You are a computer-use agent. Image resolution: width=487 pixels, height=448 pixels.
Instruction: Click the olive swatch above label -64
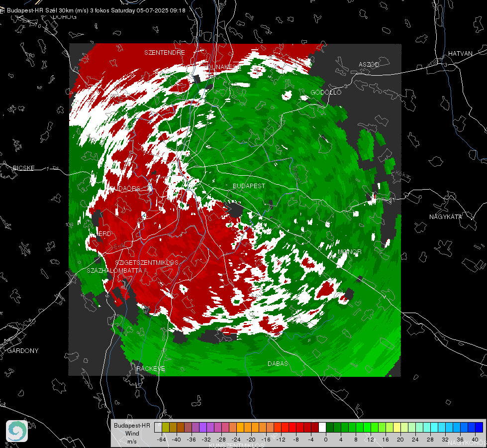point(166,427)
